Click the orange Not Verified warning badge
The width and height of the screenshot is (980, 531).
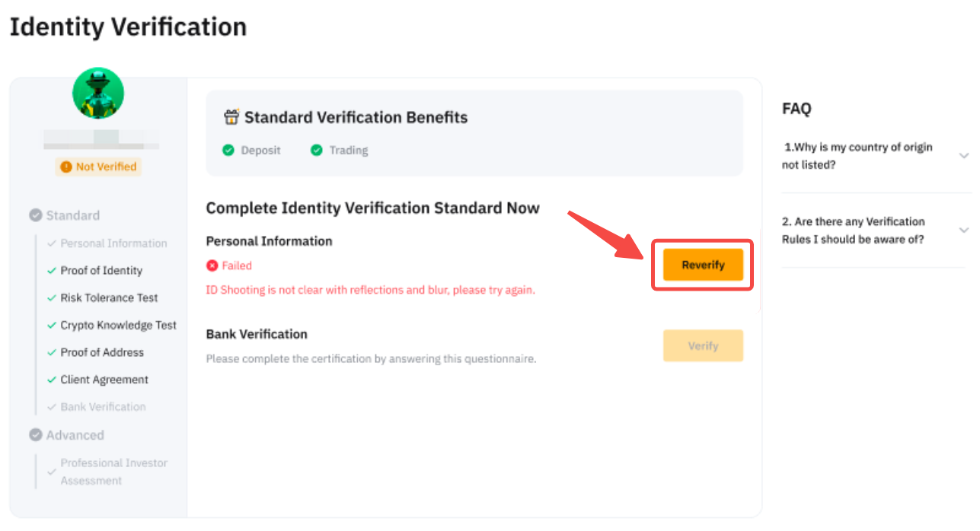coord(98,167)
